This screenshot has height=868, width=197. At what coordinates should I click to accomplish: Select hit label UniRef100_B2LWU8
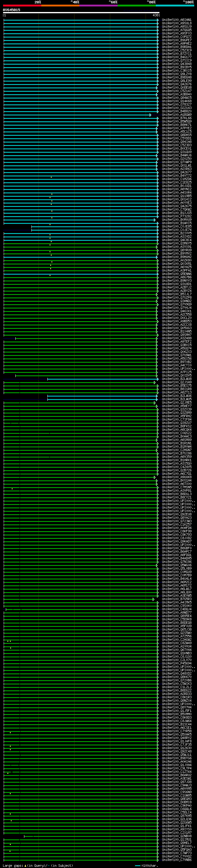click(x=177, y=379)
